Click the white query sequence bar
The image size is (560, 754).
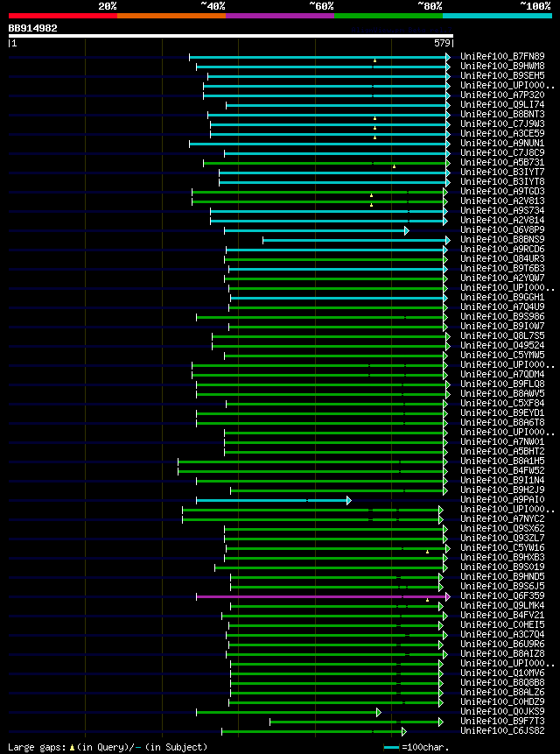tap(230, 36)
